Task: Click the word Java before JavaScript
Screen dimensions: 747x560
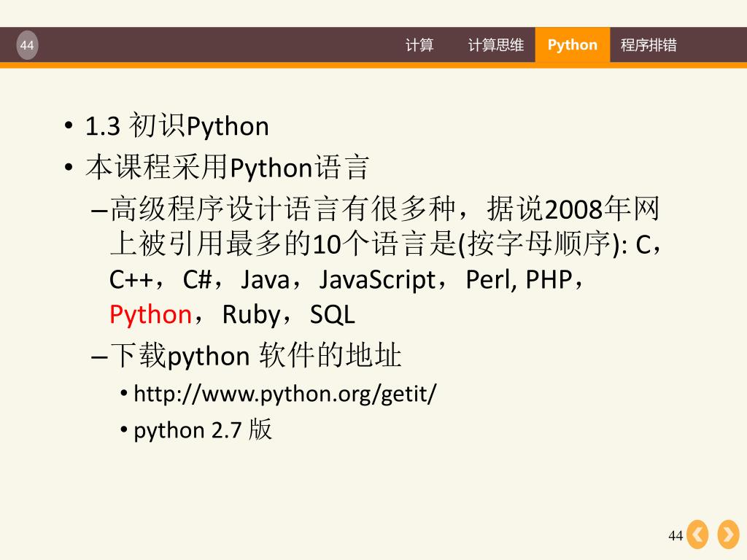Action: pos(265,279)
